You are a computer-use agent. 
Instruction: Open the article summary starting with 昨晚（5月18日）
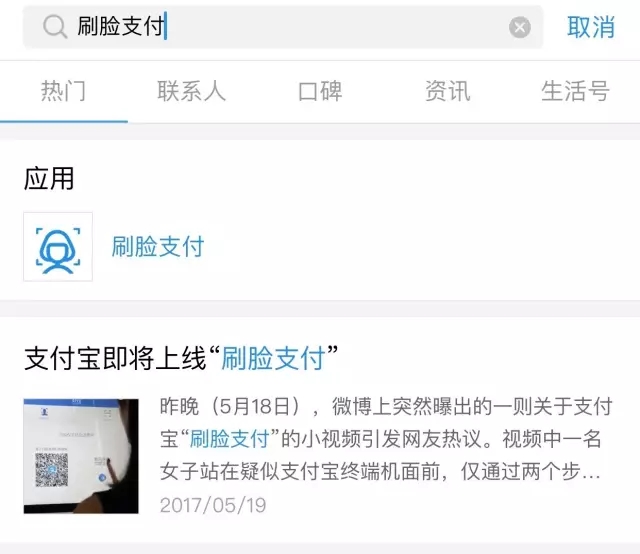tap(386, 439)
